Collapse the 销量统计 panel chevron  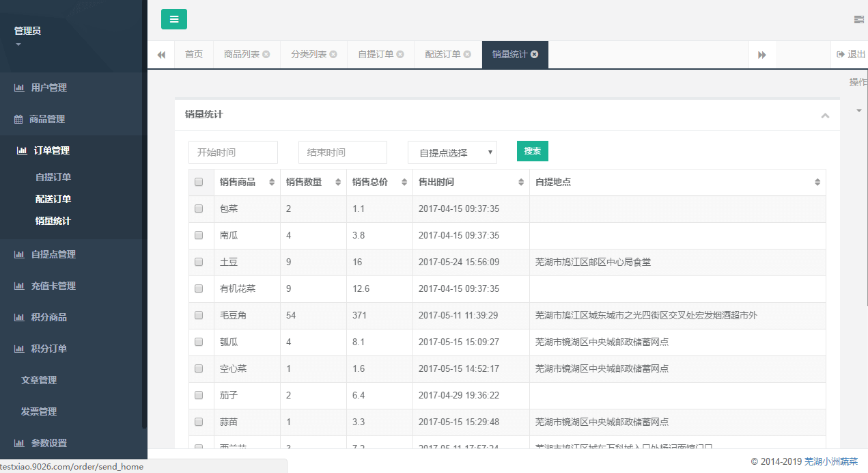point(825,116)
